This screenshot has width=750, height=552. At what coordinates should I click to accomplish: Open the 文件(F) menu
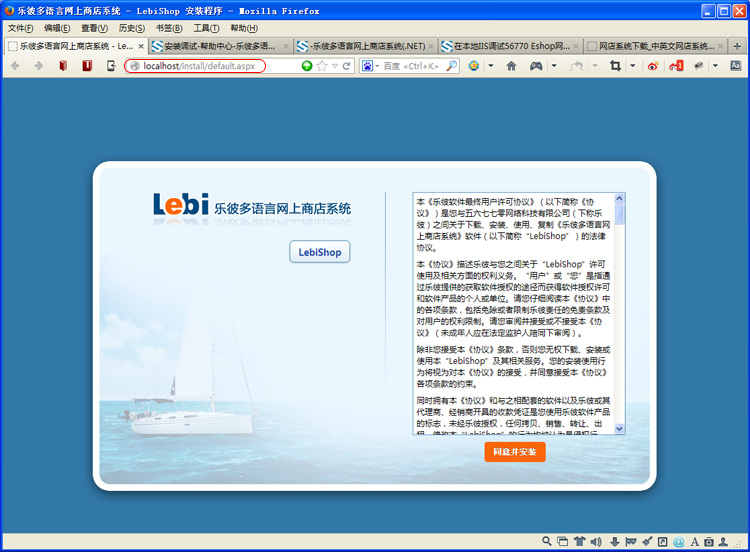(21, 28)
